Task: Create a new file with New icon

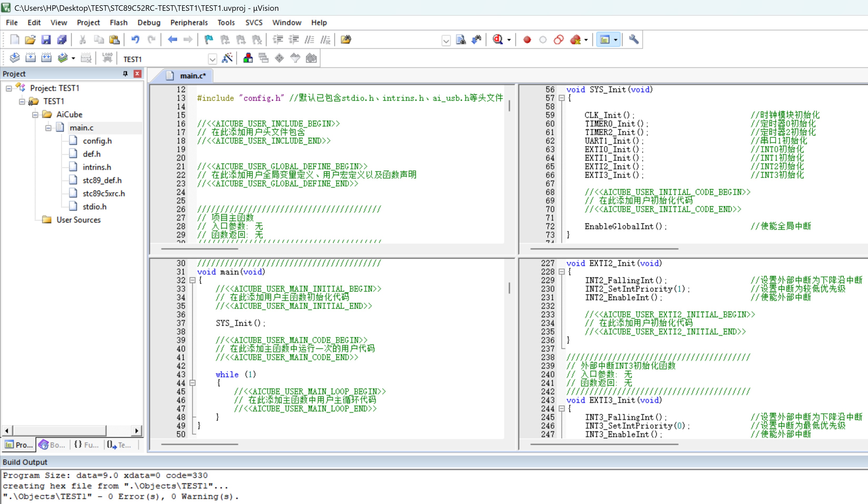Action: click(15, 40)
